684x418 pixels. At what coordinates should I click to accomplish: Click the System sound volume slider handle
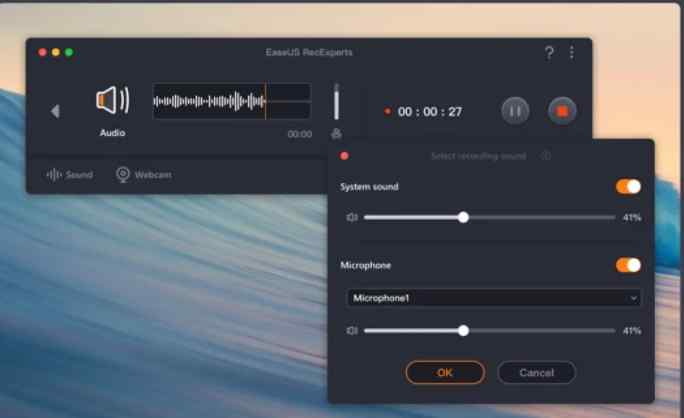pyautogui.click(x=463, y=217)
